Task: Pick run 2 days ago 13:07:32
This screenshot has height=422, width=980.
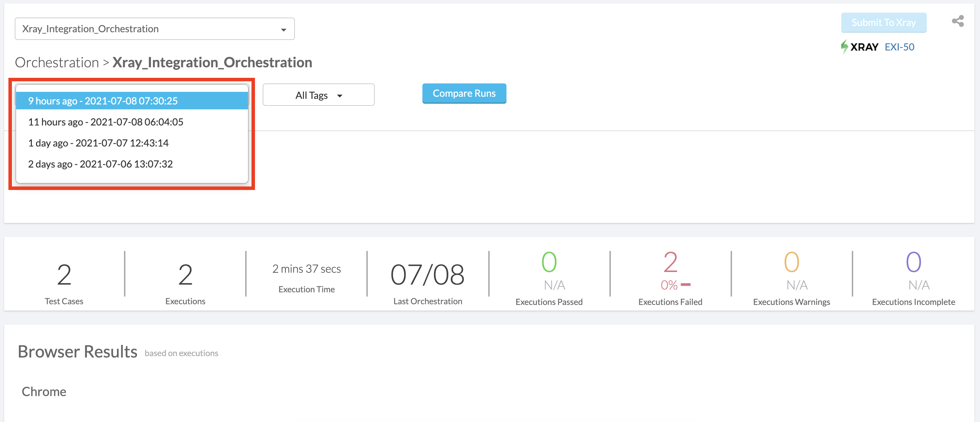Action: point(132,164)
